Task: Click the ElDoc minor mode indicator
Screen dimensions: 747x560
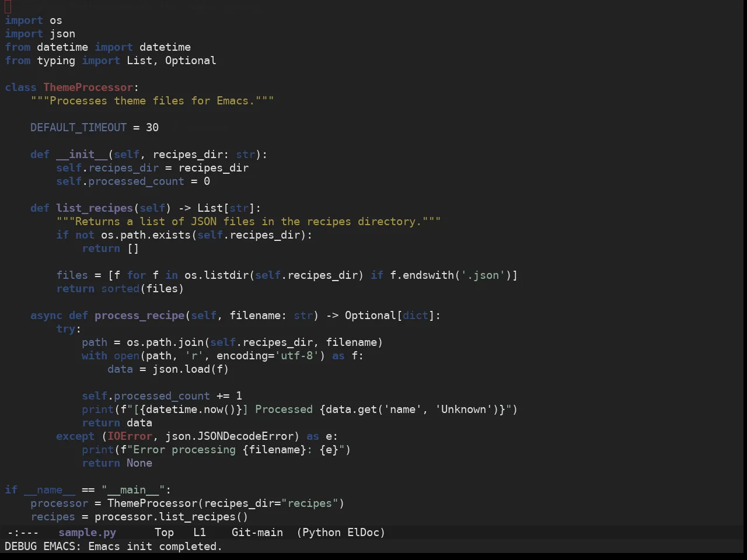Action: (363, 532)
